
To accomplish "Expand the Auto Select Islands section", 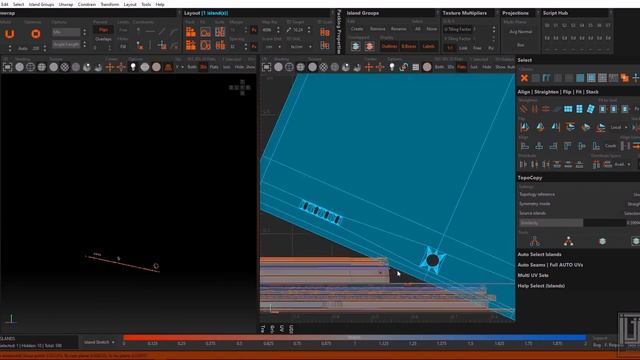I will (x=539, y=254).
